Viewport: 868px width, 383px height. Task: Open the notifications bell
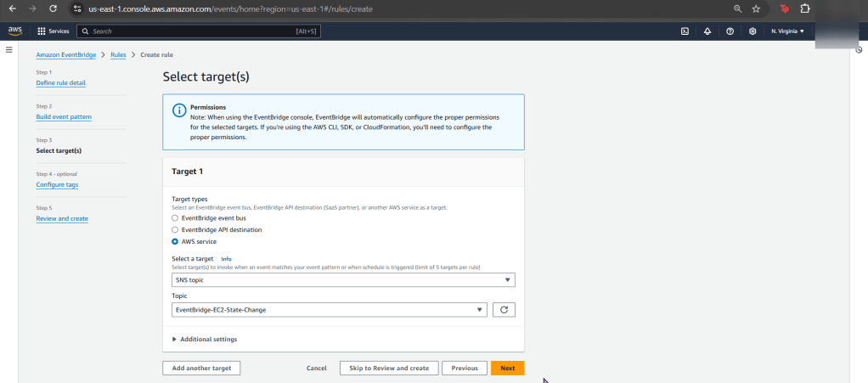coord(707,31)
